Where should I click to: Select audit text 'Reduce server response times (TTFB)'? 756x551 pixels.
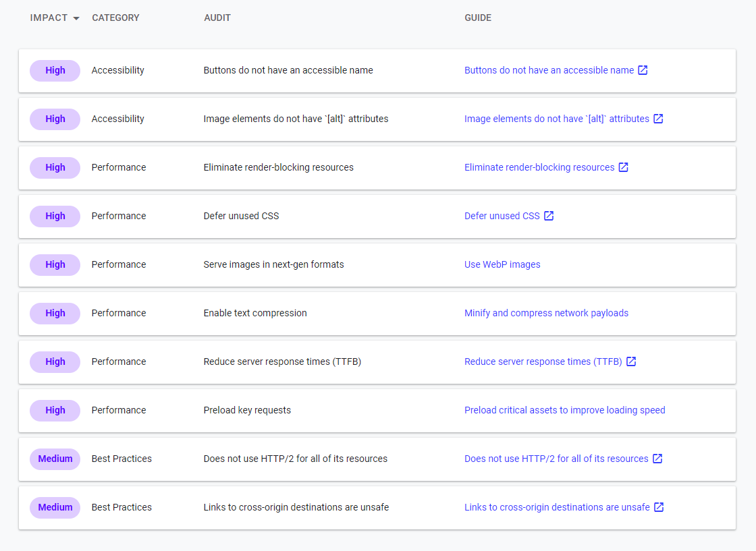(x=283, y=361)
